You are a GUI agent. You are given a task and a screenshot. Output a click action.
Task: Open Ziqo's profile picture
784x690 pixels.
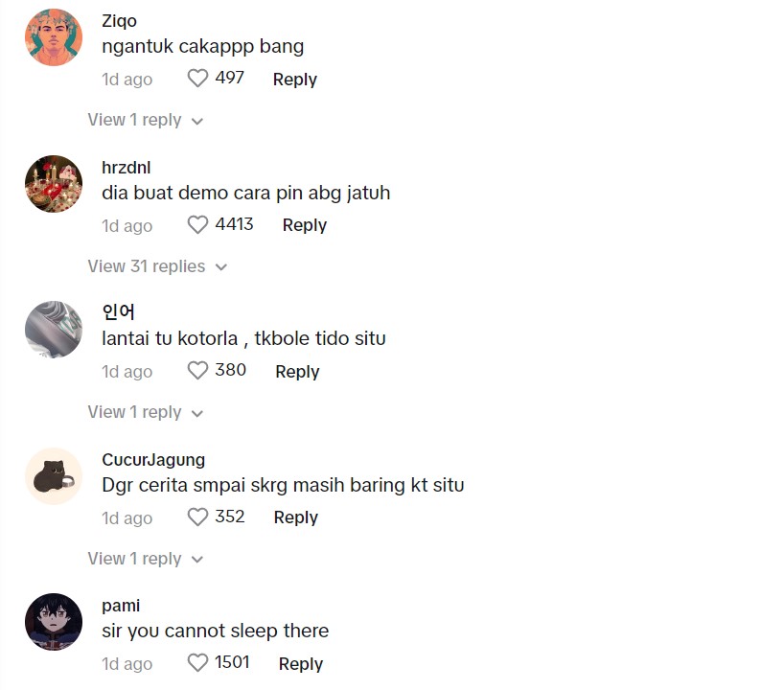(54, 37)
